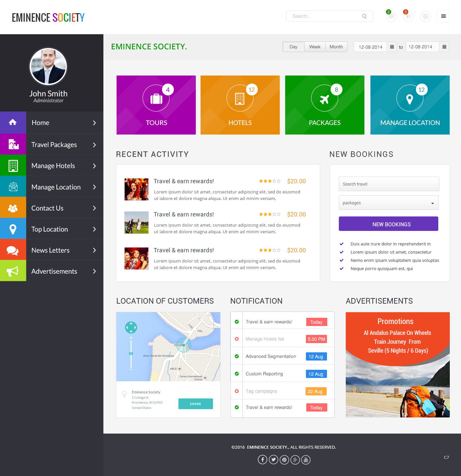Switch to the Day view tab
461x476 pixels.
[x=293, y=47]
